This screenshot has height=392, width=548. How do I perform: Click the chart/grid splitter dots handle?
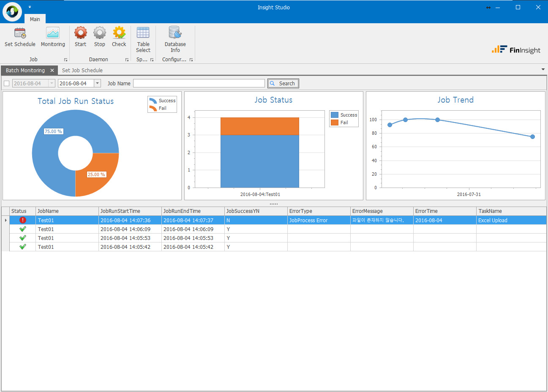(274, 204)
